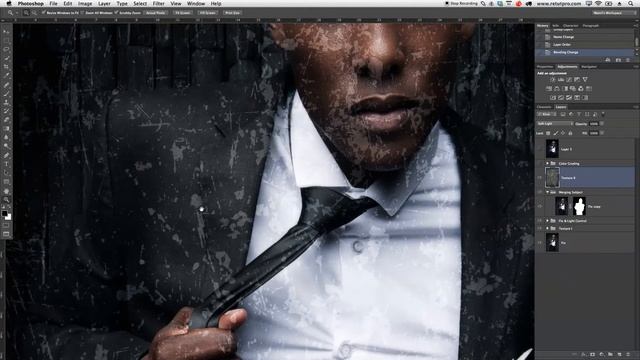
Task: Select the Quick Selection tool
Action: click(x=6, y=58)
